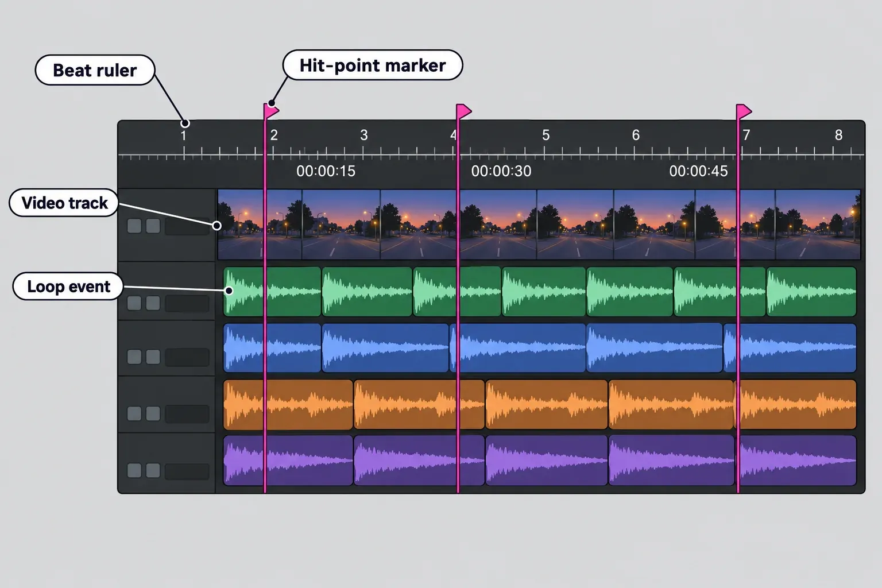Toggle the left square button on the green track header

[134, 303]
